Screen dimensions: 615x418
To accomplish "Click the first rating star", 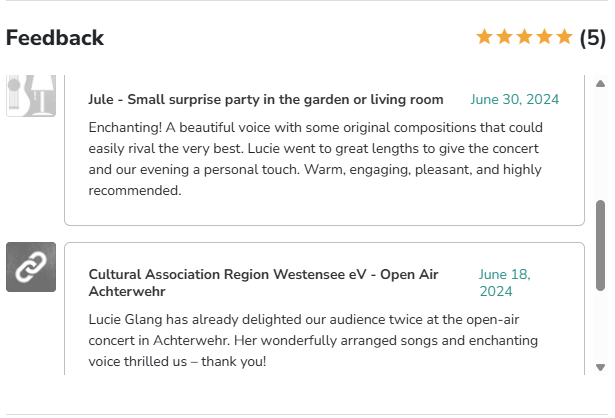I will (x=485, y=38).
